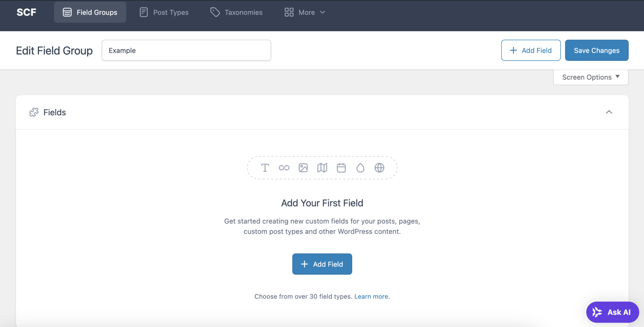Image resolution: width=644 pixels, height=327 pixels.
Task: Click the SCF logo
Action: tap(26, 12)
